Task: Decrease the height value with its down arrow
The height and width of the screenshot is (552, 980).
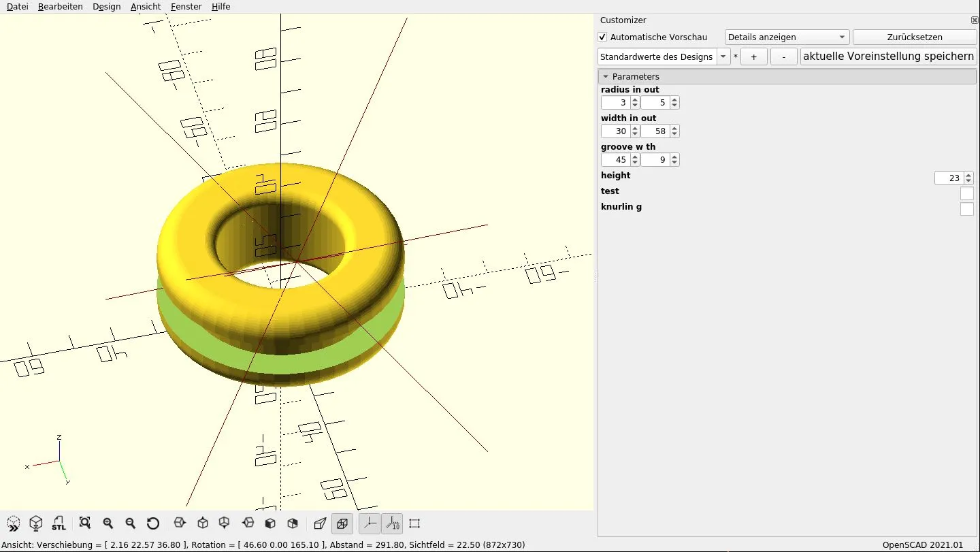Action: tap(968, 182)
